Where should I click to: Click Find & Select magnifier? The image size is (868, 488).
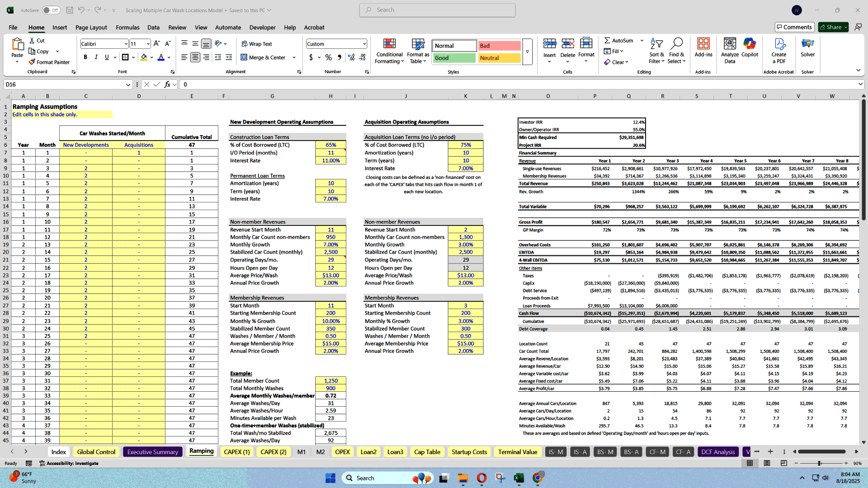(x=676, y=44)
